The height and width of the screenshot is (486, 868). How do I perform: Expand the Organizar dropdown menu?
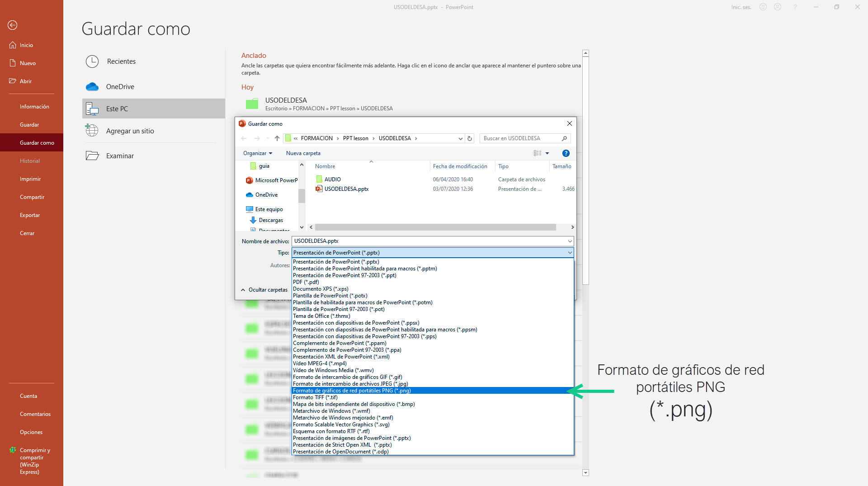[x=257, y=153]
